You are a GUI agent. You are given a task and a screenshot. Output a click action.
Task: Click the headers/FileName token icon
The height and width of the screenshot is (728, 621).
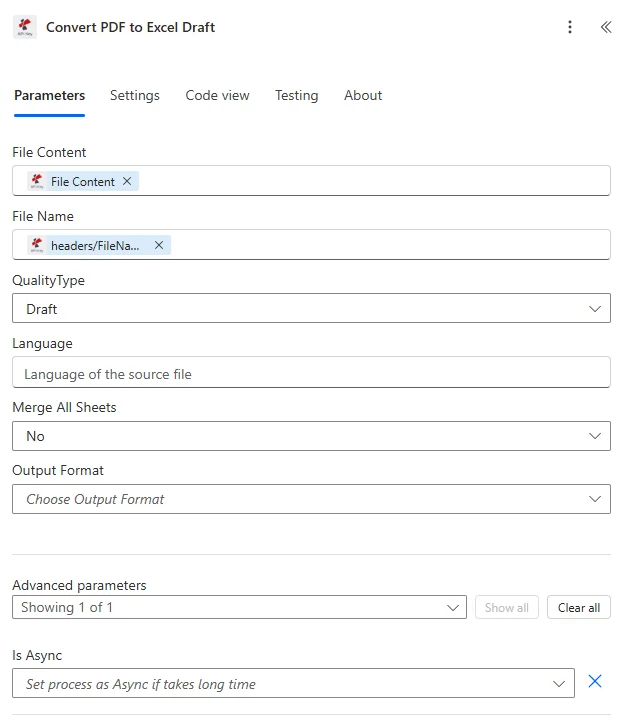click(x=37, y=245)
